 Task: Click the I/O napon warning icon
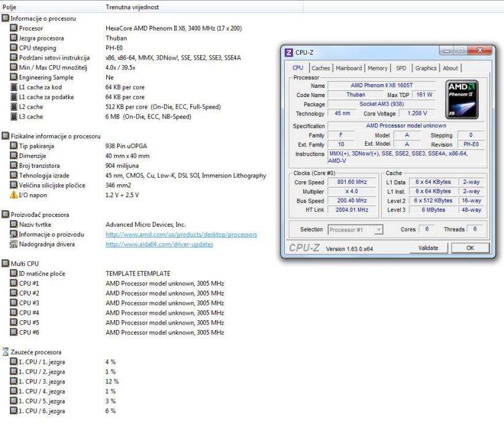(x=14, y=195)
